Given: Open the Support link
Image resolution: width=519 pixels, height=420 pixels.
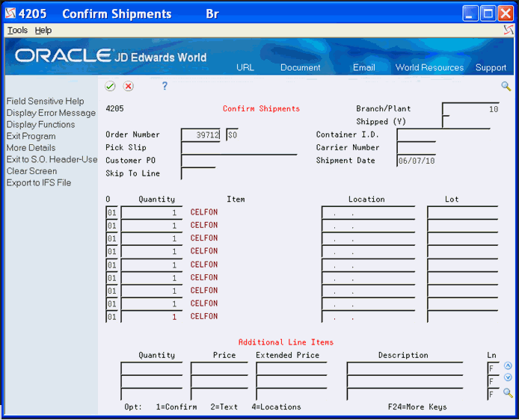Looking at the screenshot, I should 491,67.
